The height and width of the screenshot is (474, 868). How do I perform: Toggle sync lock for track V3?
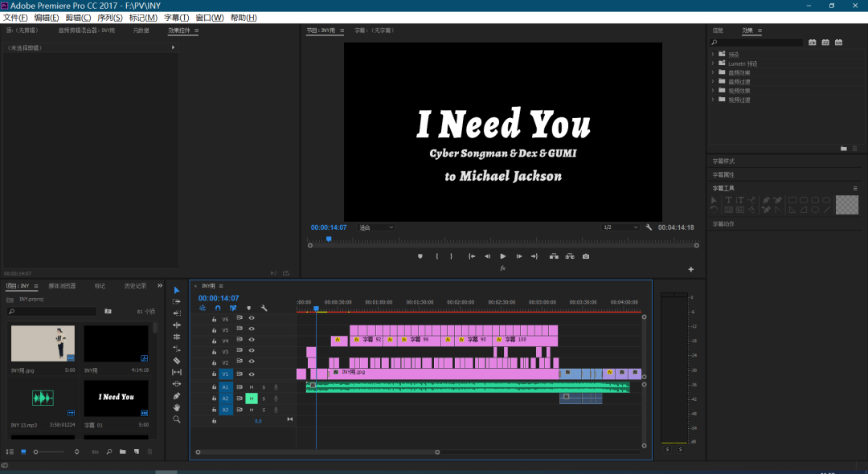point(240,350)
